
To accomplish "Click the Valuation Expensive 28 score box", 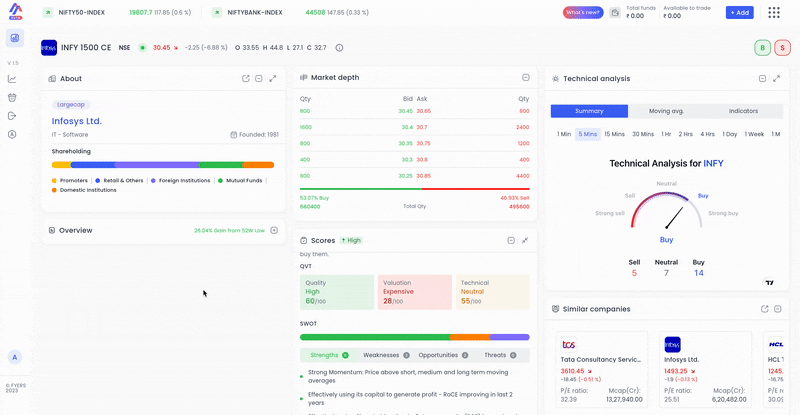I will pyautogui.click(x=414, y=292).
